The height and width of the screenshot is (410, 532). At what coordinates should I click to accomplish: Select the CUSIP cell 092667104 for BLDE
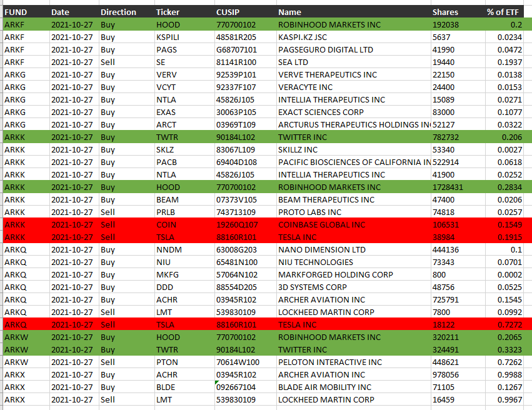tap(236, 387)
